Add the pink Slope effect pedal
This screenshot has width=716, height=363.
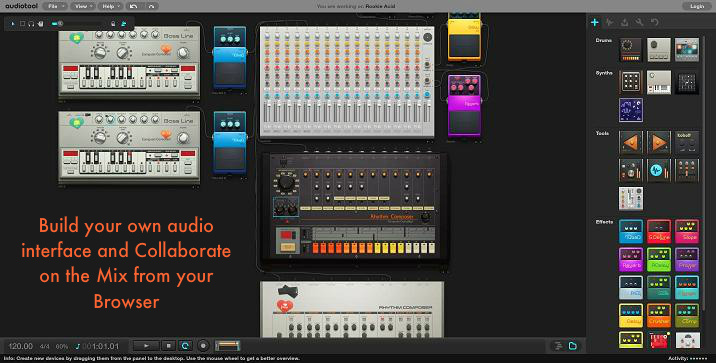coord(687,231)
